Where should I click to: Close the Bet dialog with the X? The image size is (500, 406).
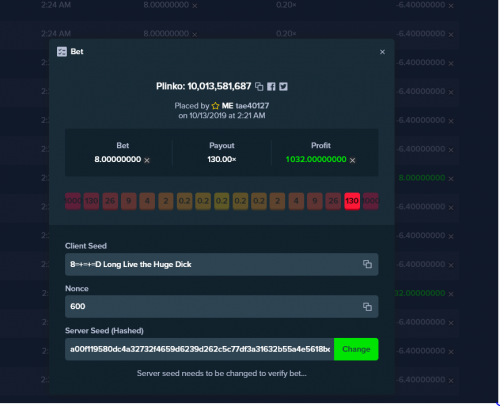click(x=382, y=52)
